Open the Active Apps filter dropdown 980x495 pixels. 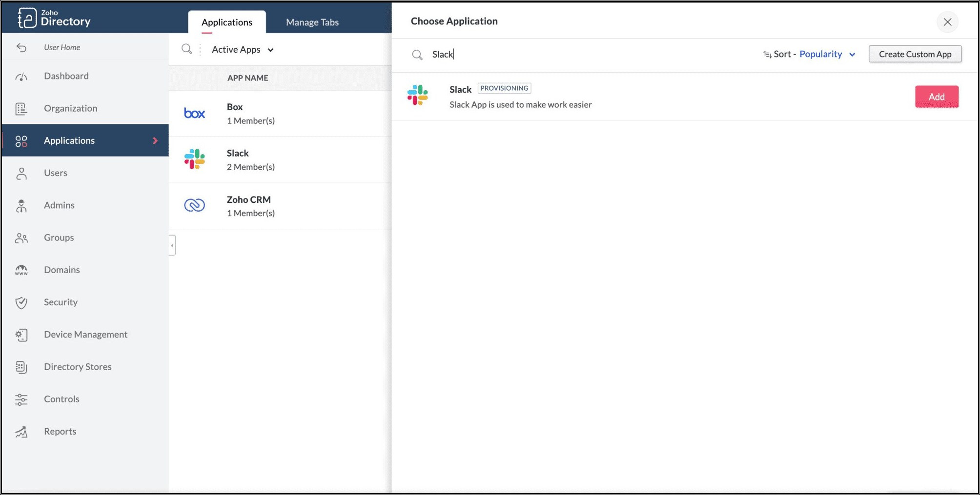243,50
